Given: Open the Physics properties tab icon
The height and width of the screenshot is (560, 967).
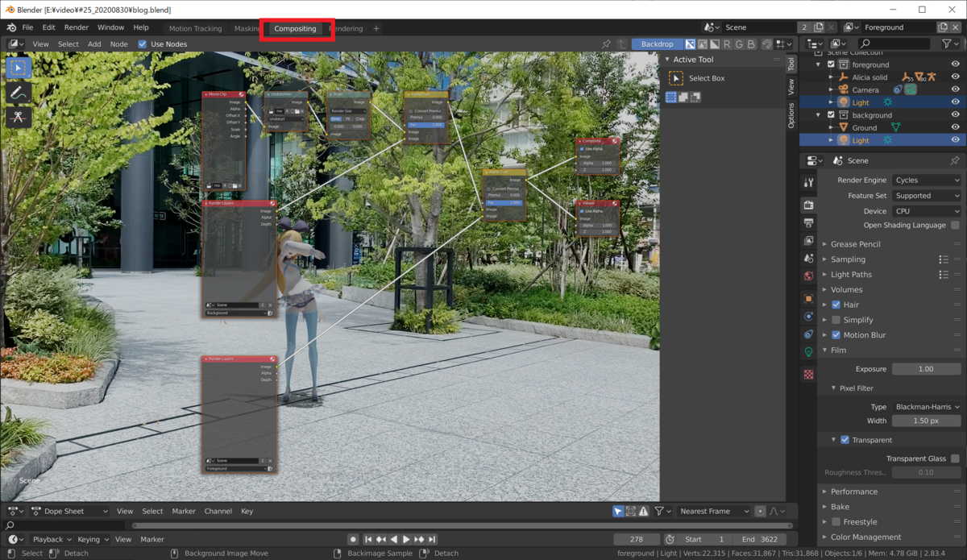Looking at the screenshot, I should pyautogui.click(x=808, y=316).
